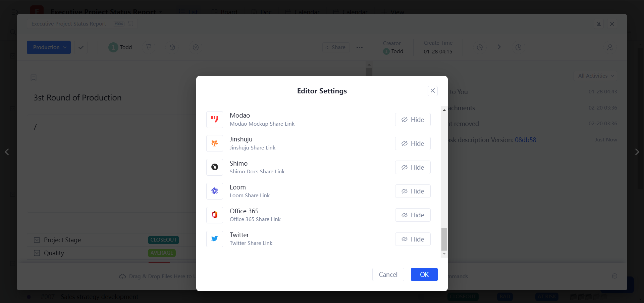Open the Production status dropdown
Viewport: 644px width, 303px height.
[x=49, y=47]
